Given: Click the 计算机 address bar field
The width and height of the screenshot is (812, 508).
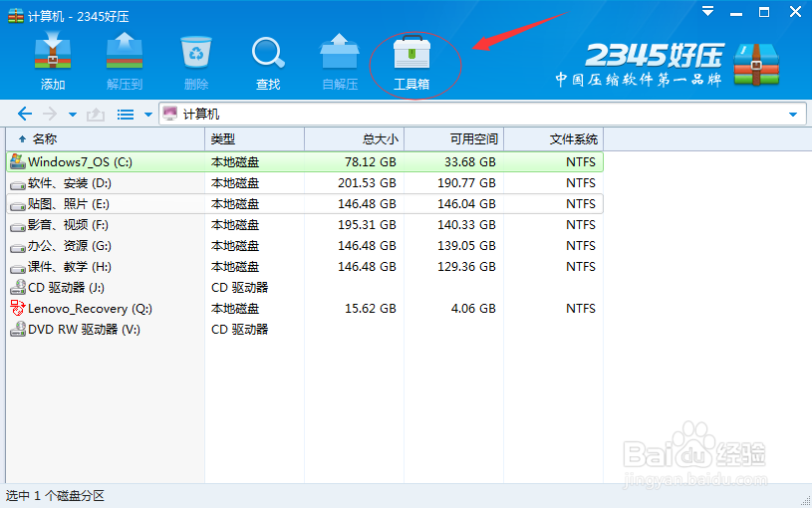Looking at the screenshot, I should tap(482, 114).
